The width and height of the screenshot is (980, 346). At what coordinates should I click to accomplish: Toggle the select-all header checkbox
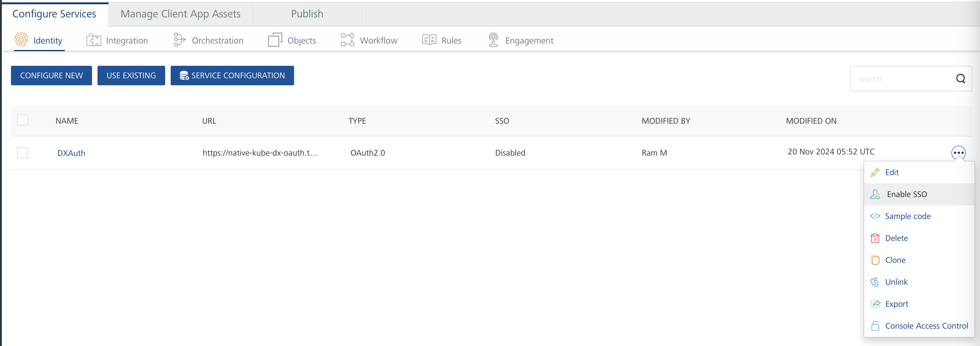23,120
